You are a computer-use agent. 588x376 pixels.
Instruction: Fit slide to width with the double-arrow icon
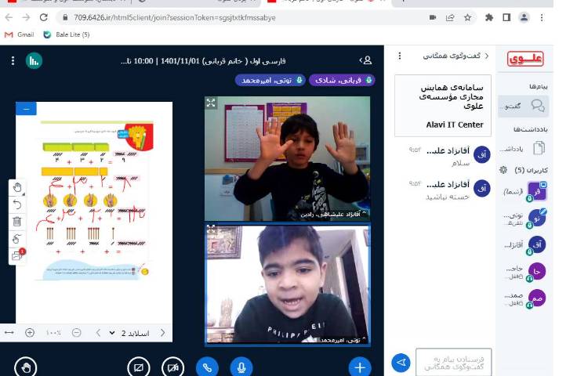(x=9, y=333)
